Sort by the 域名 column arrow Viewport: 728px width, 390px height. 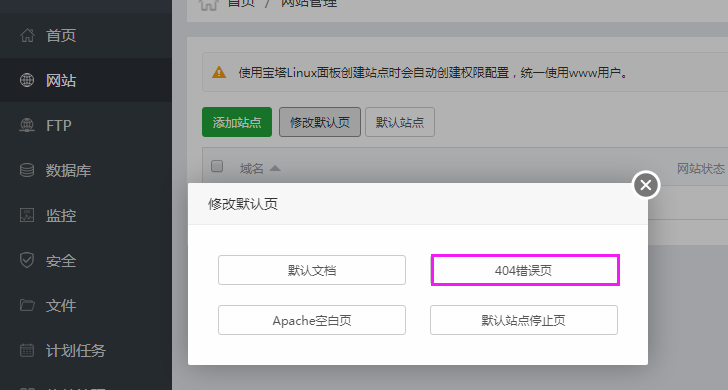275,168
